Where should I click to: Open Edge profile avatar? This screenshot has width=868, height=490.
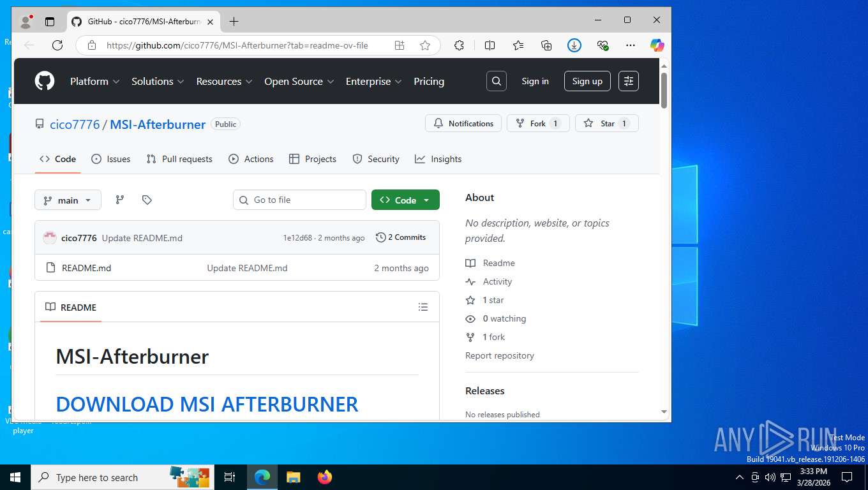coord(26,22)
